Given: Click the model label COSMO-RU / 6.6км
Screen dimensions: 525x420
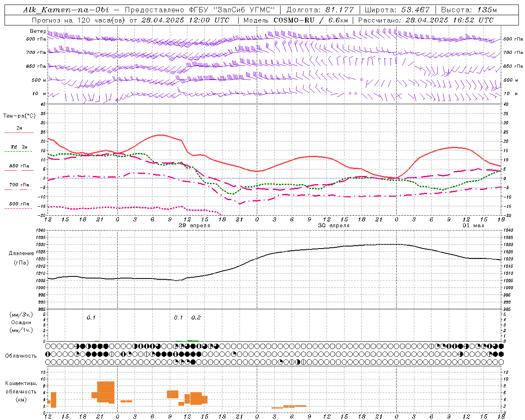Looking at the screenshot, I should (x=310, y=20).
